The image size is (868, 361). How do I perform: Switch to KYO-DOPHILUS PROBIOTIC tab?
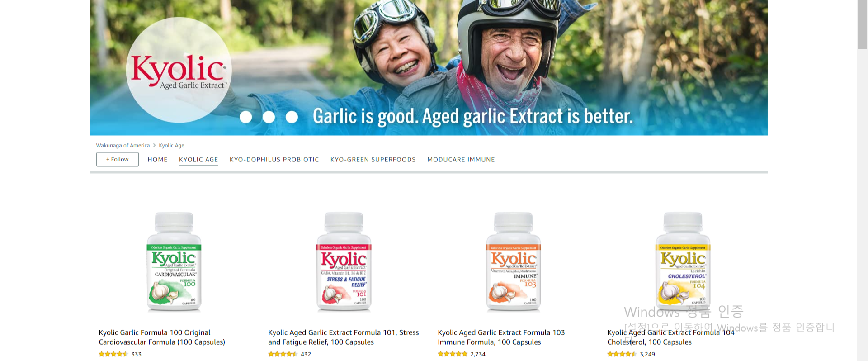point(274,160)
